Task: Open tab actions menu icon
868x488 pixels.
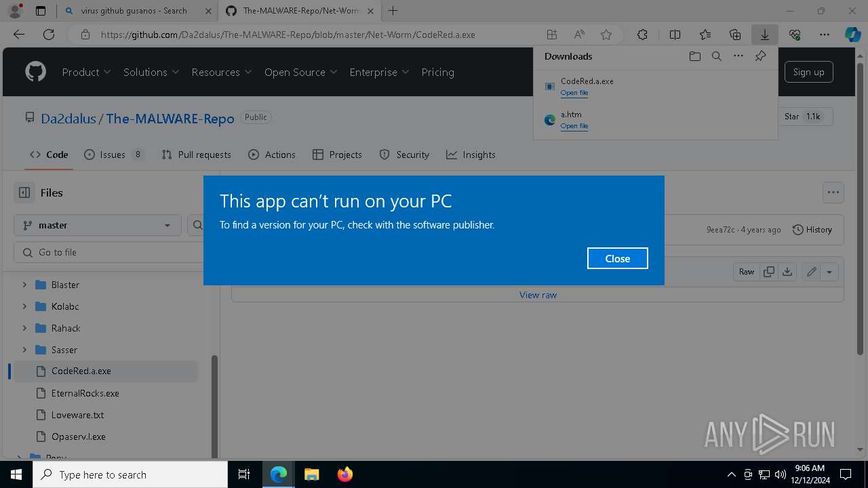Action: coord(41,11)
